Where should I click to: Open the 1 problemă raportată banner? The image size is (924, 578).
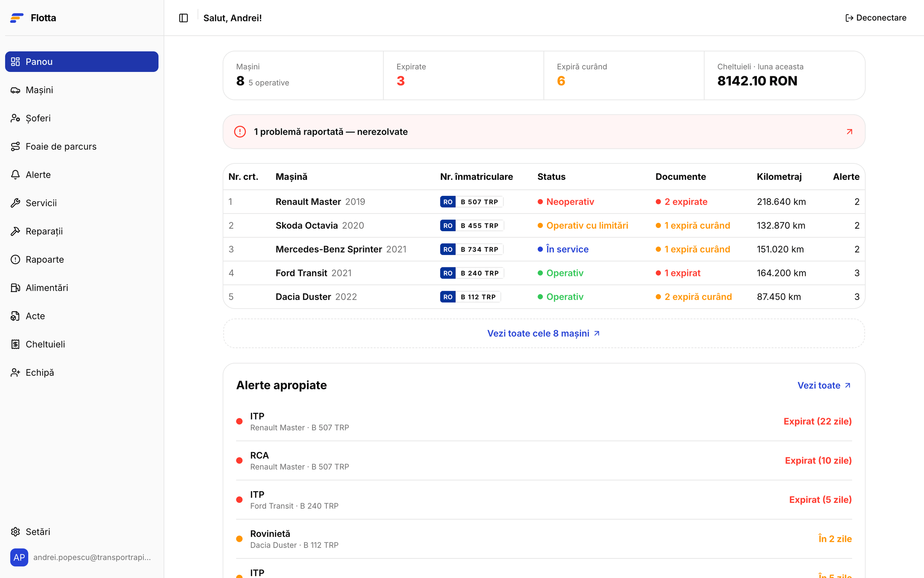pyautogui.click(x=544, y=132)
